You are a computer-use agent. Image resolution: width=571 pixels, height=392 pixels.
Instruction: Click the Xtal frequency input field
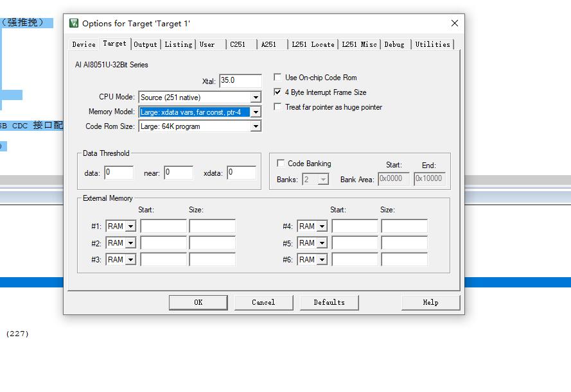tap(240, 80)
